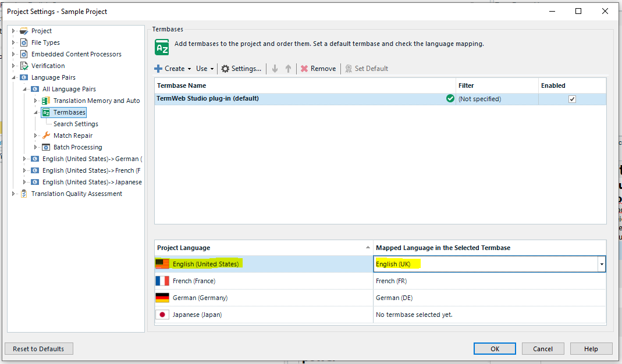The height and width of the screenshot is (364, 622).
Task: Remove the TermWeb Studio termbase
Action: 318,68
